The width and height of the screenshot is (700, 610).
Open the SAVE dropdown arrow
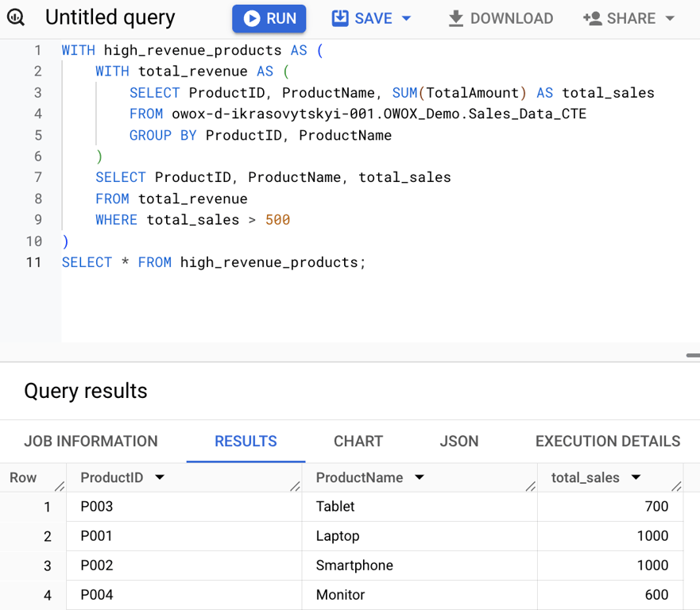[406, 18]
